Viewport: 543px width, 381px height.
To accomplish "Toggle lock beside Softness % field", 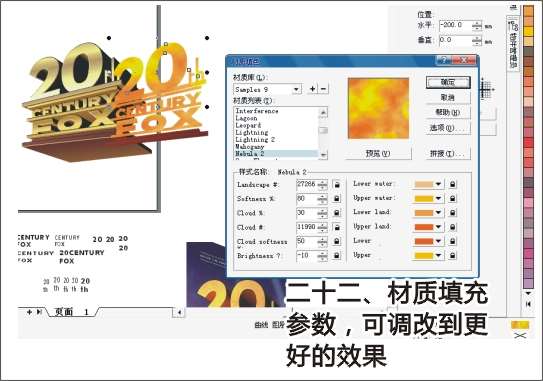I will click(337, 199).
